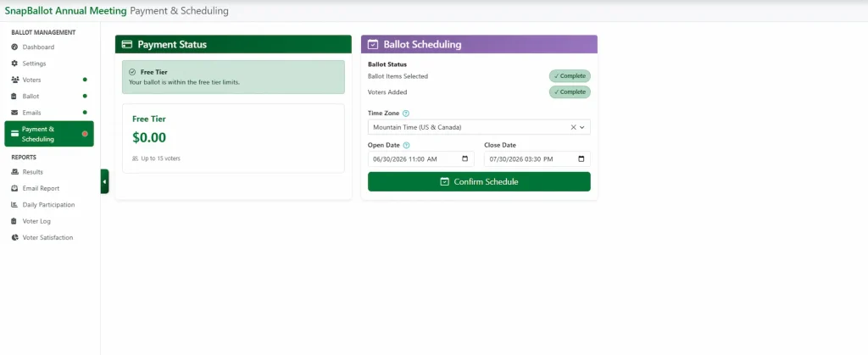
Task: Click the Voters people icon
Action: [15, 80]
